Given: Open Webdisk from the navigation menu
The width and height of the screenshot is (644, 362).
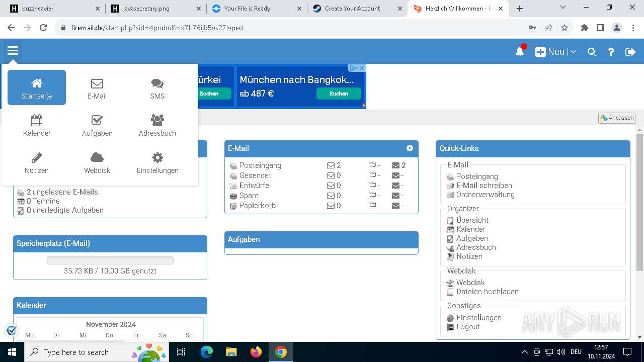Looking at the screenshot, I should tap(97, 163).
